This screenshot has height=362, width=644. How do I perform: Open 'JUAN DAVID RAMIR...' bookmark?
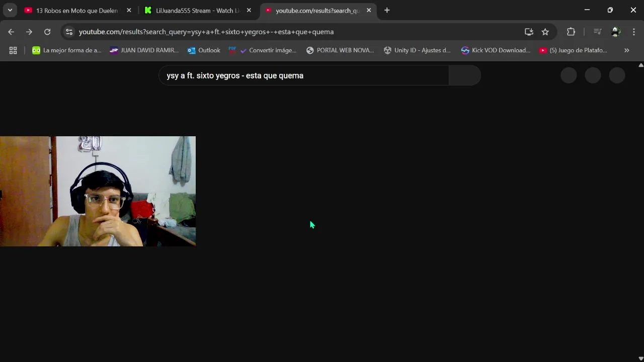pyautogui.click(x=144, y=50)
